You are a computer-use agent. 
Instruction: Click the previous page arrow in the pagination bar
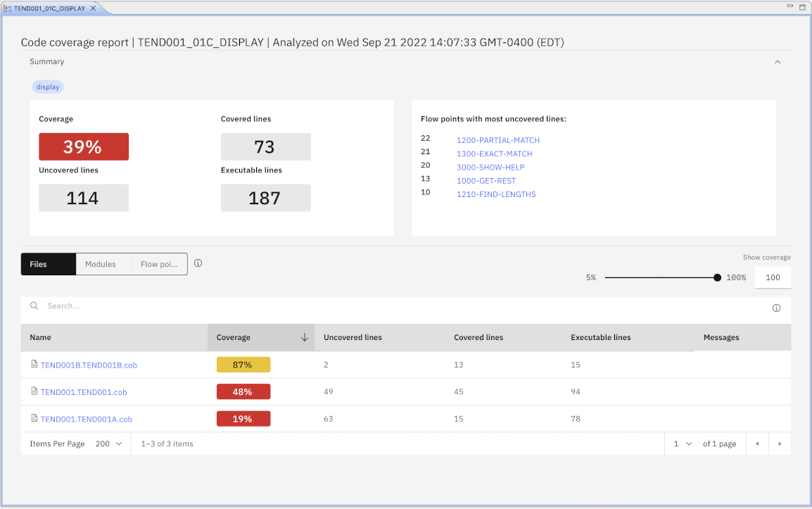[757, 444]
